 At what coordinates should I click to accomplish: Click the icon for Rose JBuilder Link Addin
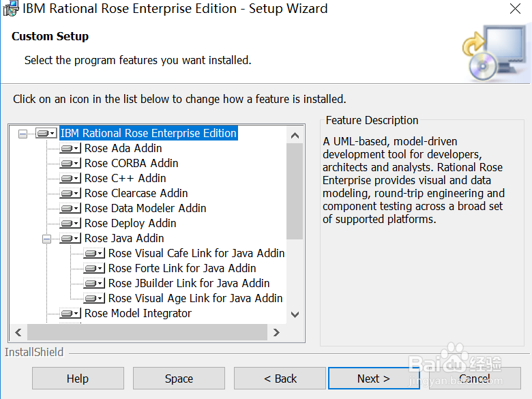pyautogui.click(x=94, y=284)
